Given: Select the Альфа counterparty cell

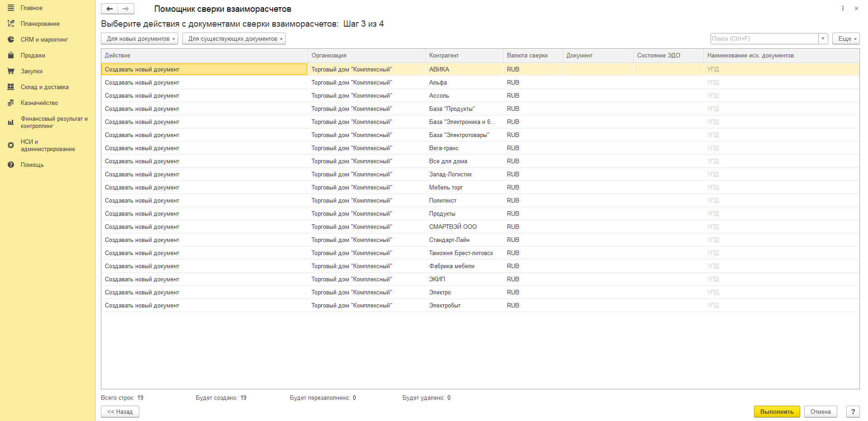Looking at the screenshot, I should click(x=464, y=82).
